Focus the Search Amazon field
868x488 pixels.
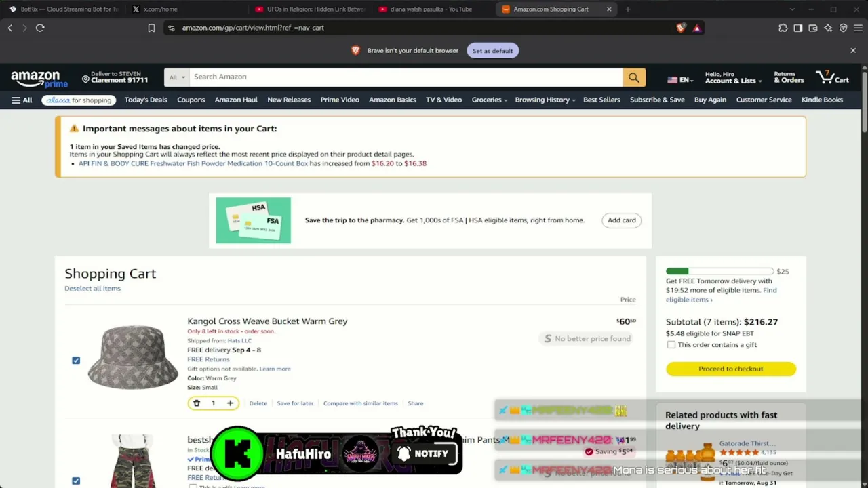[x=406, y=77]
